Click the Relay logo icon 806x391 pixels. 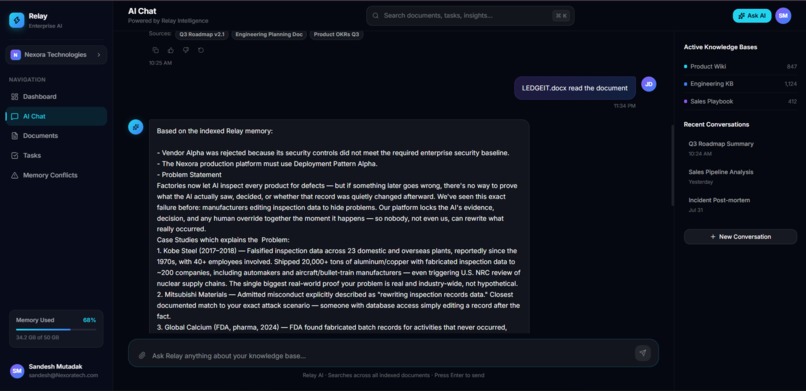point(16,20)
